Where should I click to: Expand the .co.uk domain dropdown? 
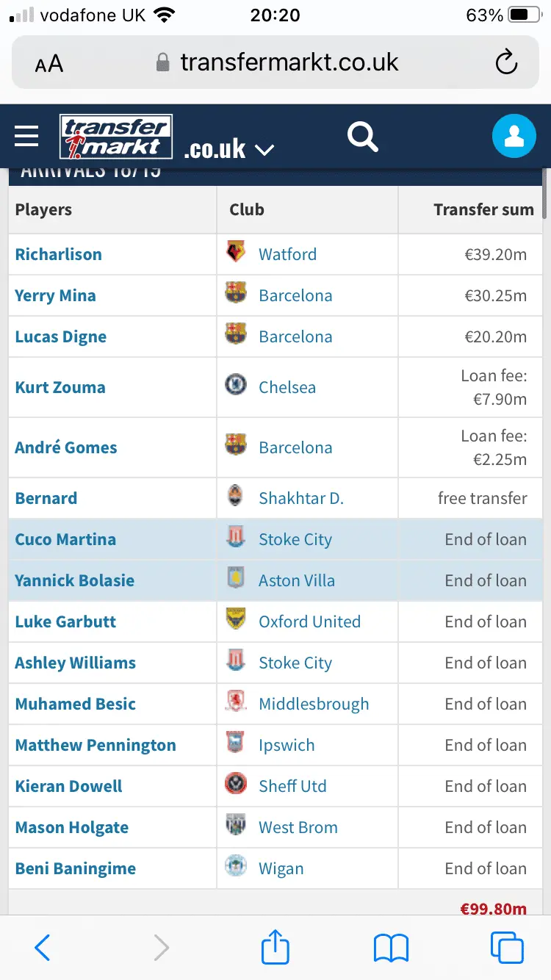(x=229, y=149)
